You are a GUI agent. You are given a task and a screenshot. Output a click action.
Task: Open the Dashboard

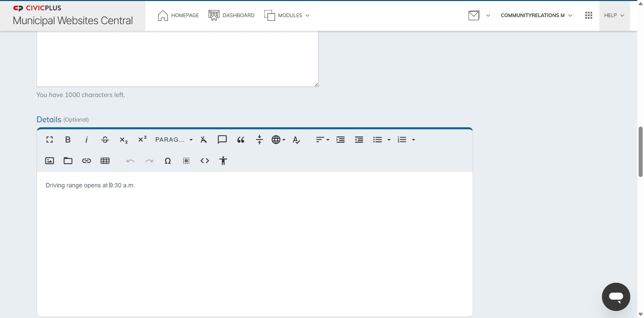(x=231, y=15)
